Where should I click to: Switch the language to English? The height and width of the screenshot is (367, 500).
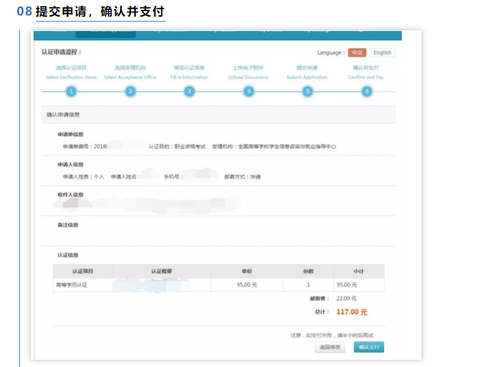pyautogui.click(x=382, y=53)
